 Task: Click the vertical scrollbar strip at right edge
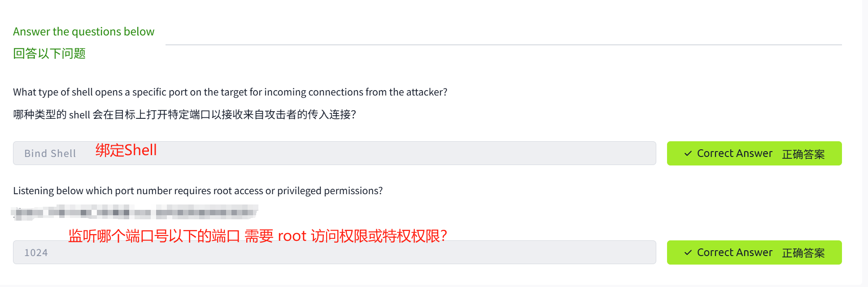865,143
